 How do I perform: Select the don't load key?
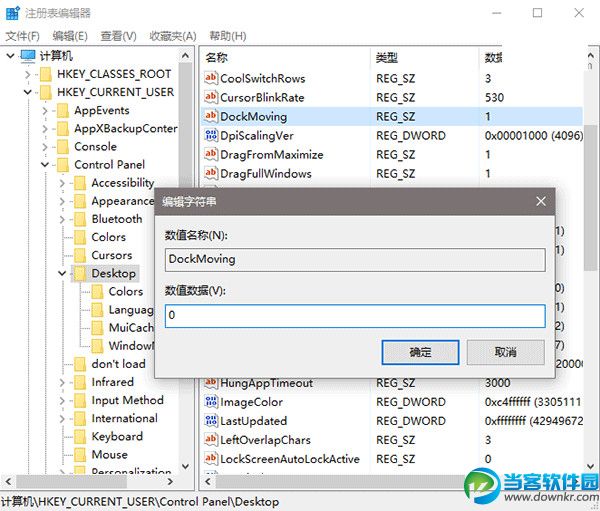pos(118,364)
